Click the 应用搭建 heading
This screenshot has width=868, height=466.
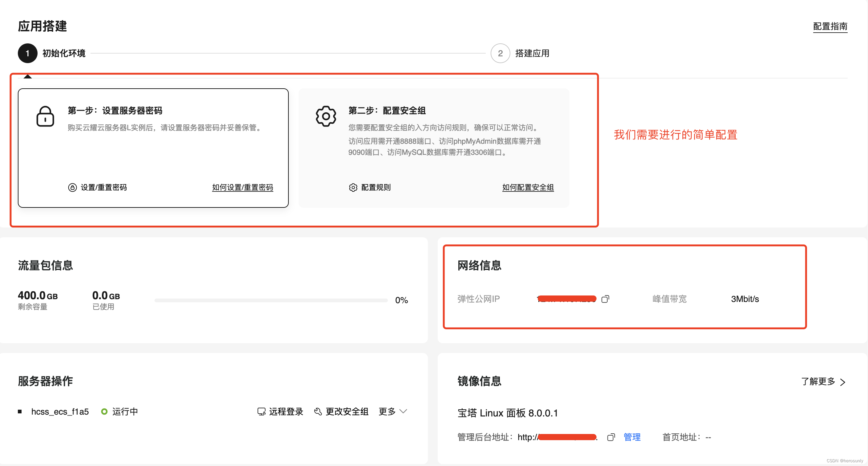pyautogui.click(x=42, y=26)
